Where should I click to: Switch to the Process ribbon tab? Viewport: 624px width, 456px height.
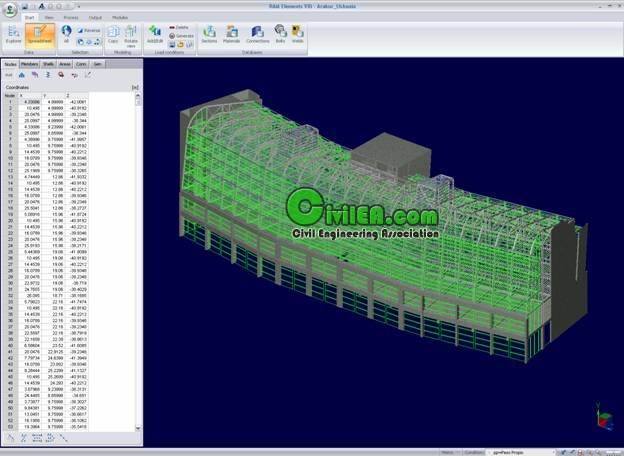pyautogui.click(x=71, y=18)
